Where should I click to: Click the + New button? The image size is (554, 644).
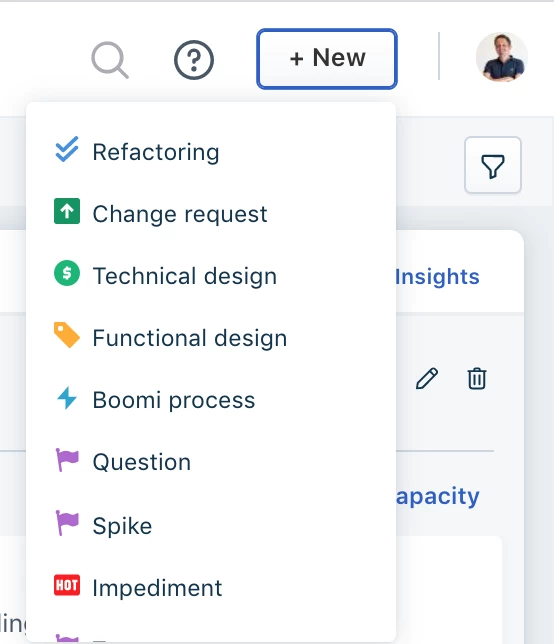[x=327, y=59]
